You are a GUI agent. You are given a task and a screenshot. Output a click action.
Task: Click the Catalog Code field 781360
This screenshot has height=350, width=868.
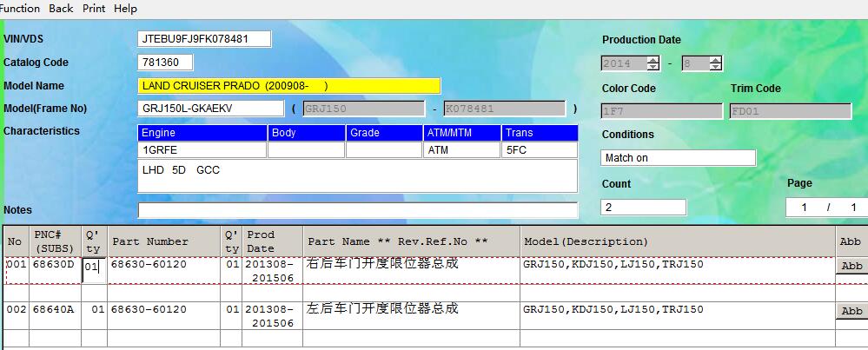click(165, 63)
